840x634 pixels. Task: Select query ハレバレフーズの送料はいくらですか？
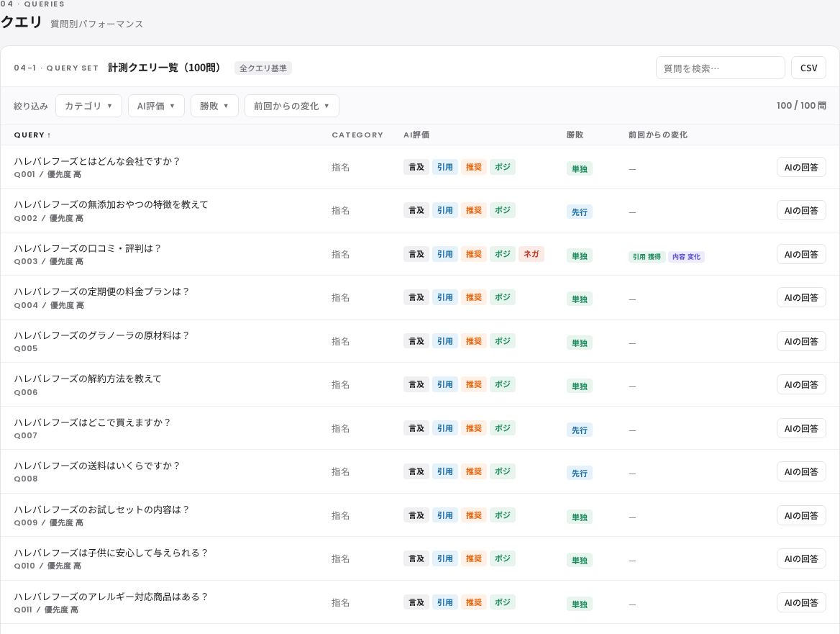tap(97, 466)
